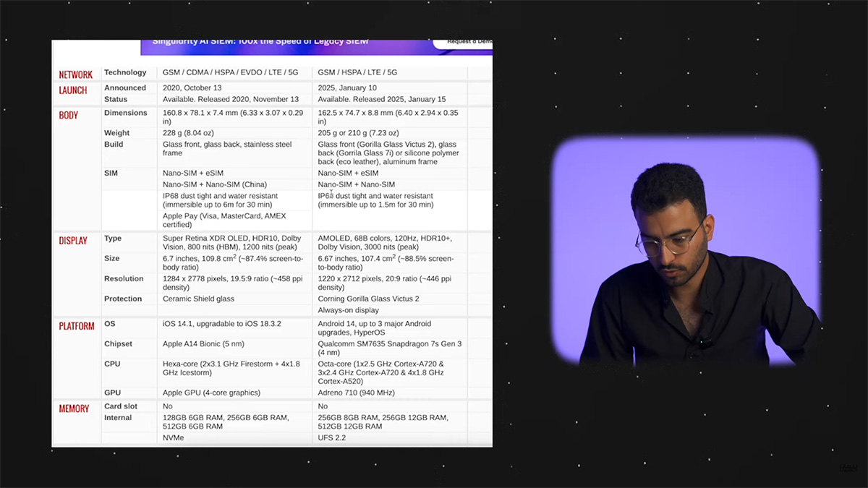The height and width of the screenshot is (488, 868).
Task: Click the 'Always-on display' cell
Action: click(348, 310)
